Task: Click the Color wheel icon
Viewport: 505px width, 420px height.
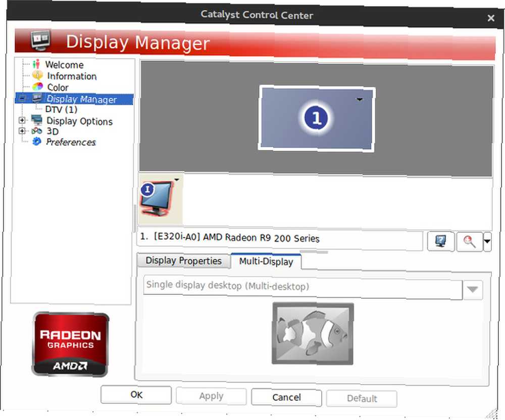Action: [37, 87]
